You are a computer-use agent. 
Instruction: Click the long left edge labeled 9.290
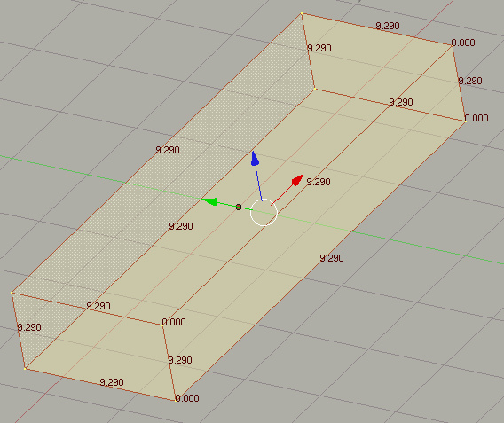(x=156, y=153)
